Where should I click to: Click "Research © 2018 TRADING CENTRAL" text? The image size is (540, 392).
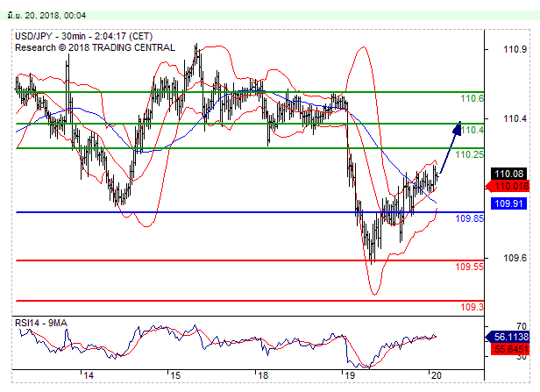(95, 47)
